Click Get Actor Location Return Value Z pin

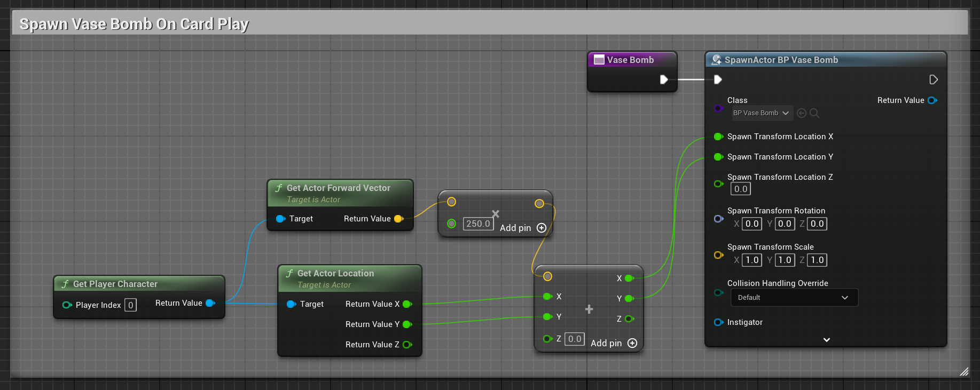[x=407, y=345]
